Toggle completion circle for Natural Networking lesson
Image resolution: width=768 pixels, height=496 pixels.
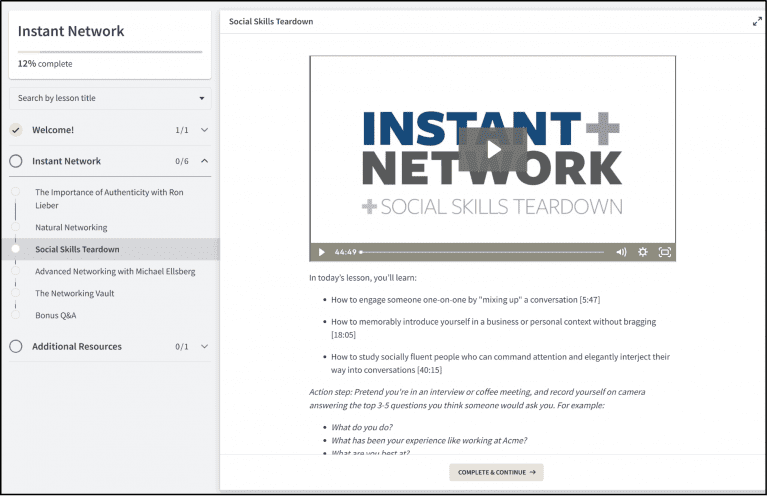16,227
